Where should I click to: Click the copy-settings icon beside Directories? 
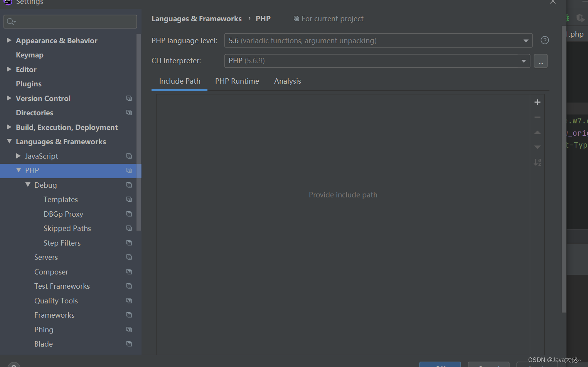click(129, 113)
